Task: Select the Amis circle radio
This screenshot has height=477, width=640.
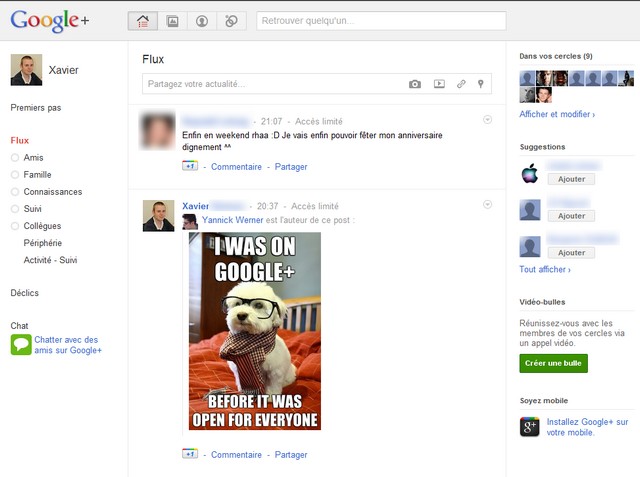Action: coord(15,158)
